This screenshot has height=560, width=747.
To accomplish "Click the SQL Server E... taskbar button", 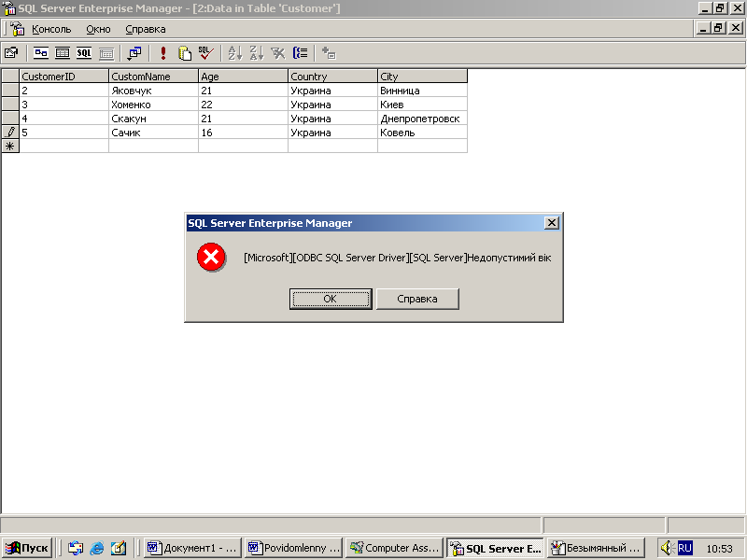I will coord(496,548).
